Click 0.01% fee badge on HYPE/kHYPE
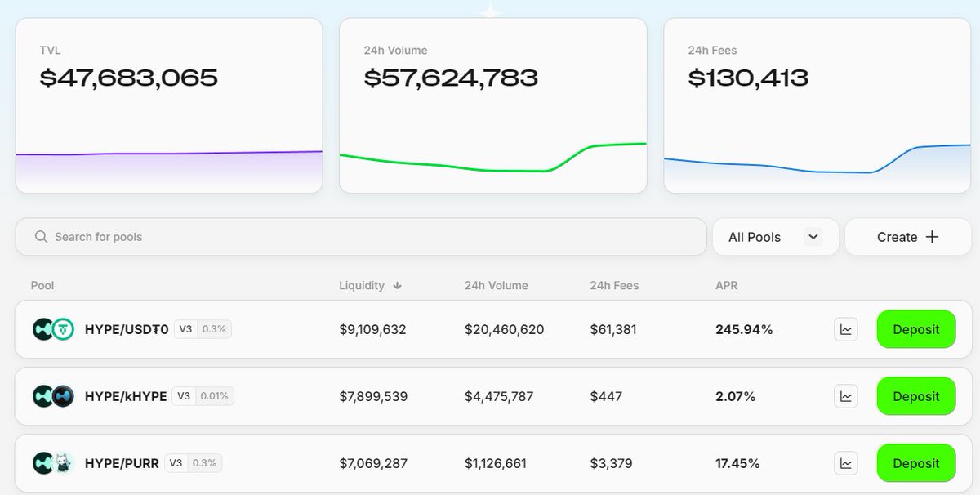 coord(216,396)
